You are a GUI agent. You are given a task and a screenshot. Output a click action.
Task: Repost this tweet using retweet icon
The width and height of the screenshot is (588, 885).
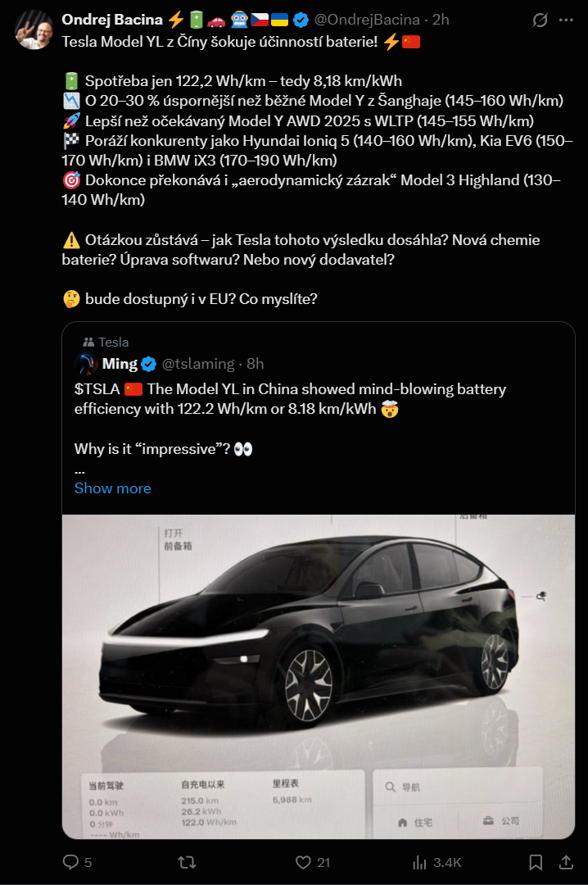(x=188, y=862)
